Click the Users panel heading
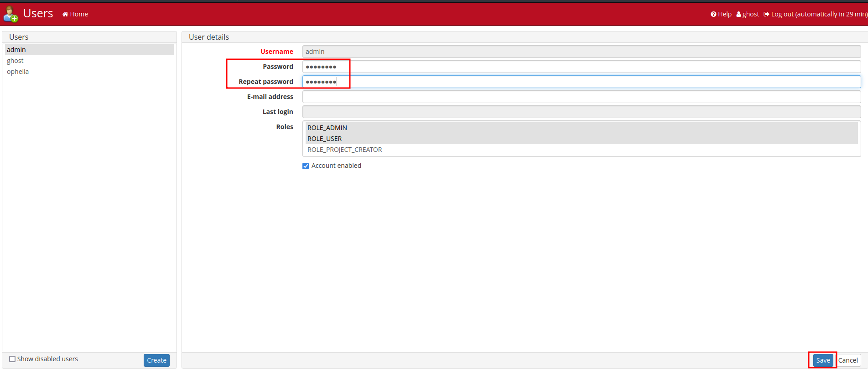The image size is (868, 369). tap(19, 37)
